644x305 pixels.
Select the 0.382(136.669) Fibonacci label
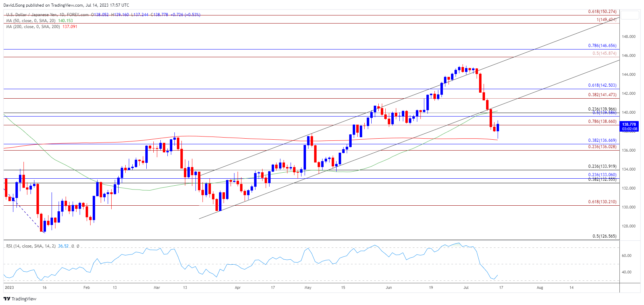[x=602, y=140]
